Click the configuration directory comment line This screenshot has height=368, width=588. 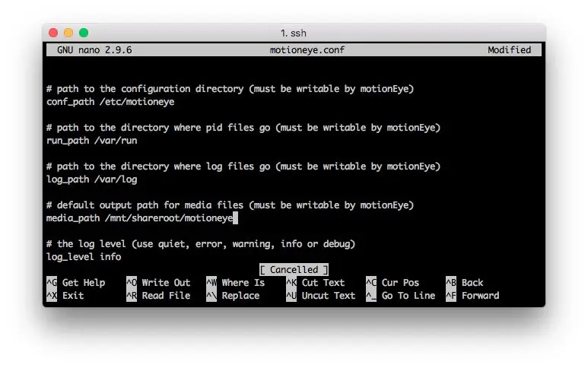tap(230, 89)
